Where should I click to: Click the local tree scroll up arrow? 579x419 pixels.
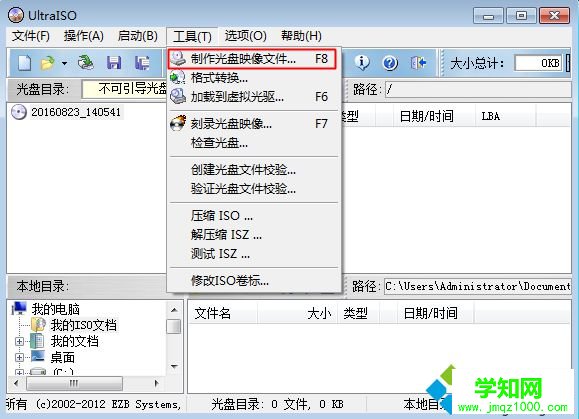coord(174,310)
